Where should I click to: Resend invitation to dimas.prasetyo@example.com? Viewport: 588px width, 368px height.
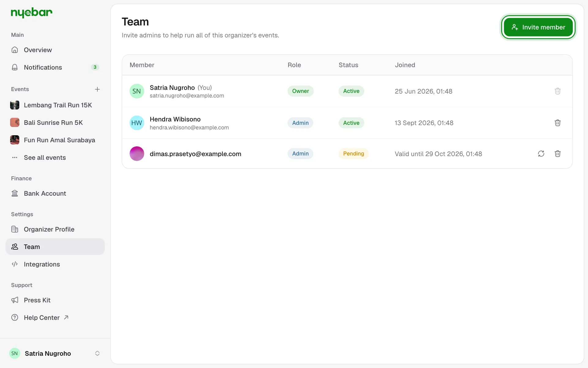tap(541, 154)
